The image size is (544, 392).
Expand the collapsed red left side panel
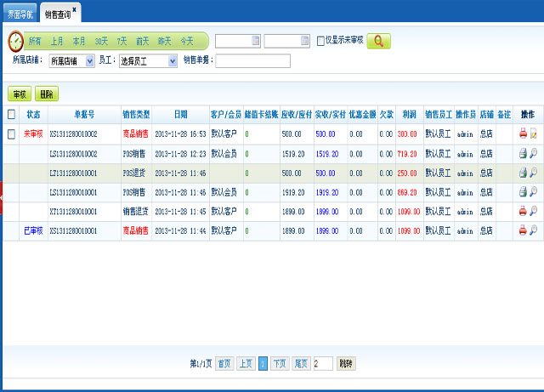[3, 197]
